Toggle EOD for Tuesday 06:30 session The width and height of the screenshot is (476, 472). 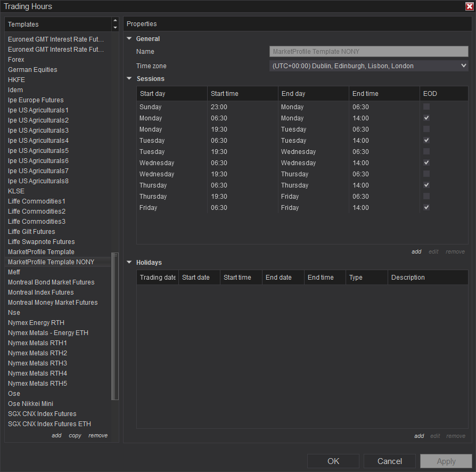point(426,140)
